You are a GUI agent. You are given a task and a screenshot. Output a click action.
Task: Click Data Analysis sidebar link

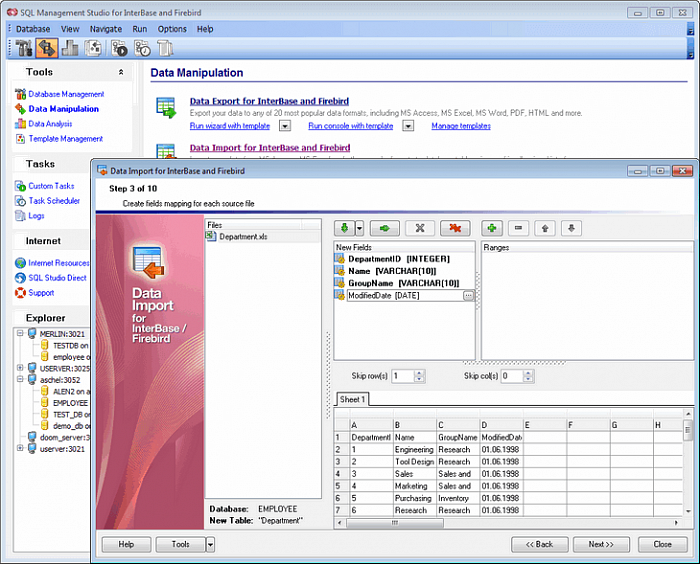tap(50, 124)
